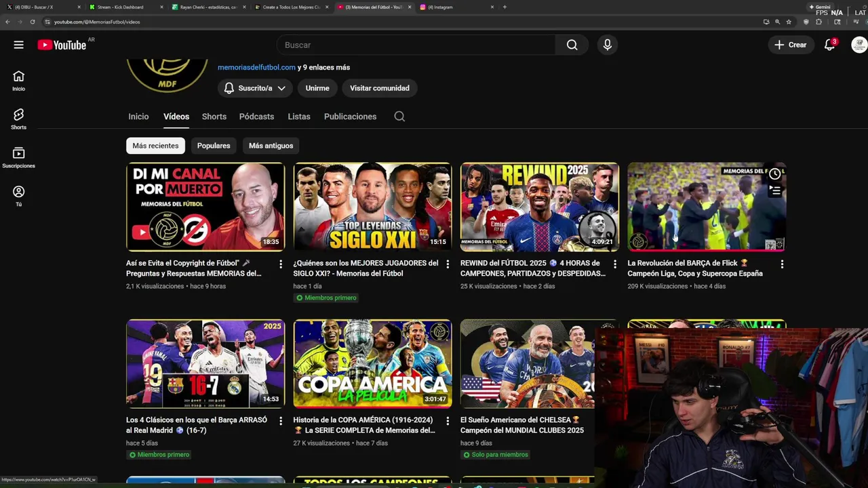The height and width of the screenshot is (488, 868).
Task: Open the browser extensions puzzle icon
Action: tap(818, 22)
